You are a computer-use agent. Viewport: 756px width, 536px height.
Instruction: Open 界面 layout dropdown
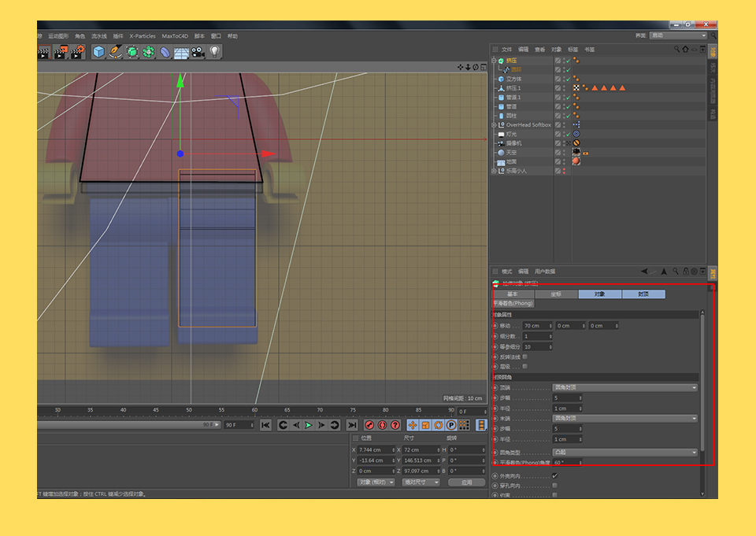click(x=678, y=35)
